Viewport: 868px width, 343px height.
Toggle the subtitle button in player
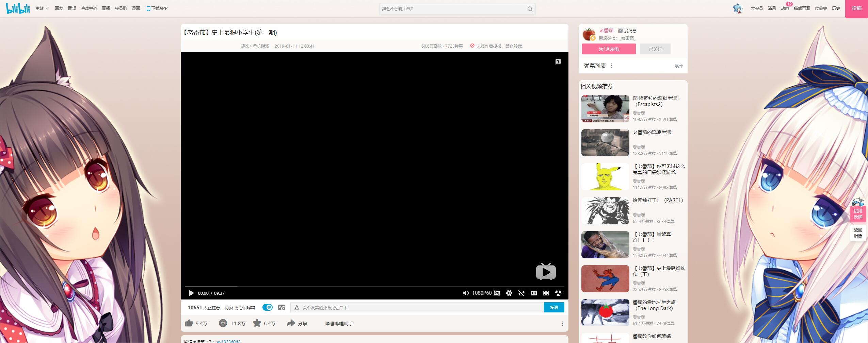[x=497, y=293]
